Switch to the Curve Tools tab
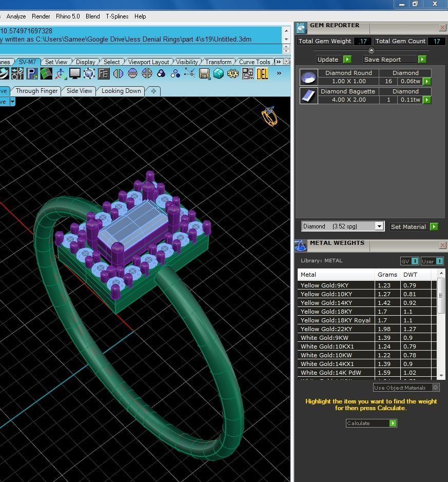448x482 pixels. point(255,62)
